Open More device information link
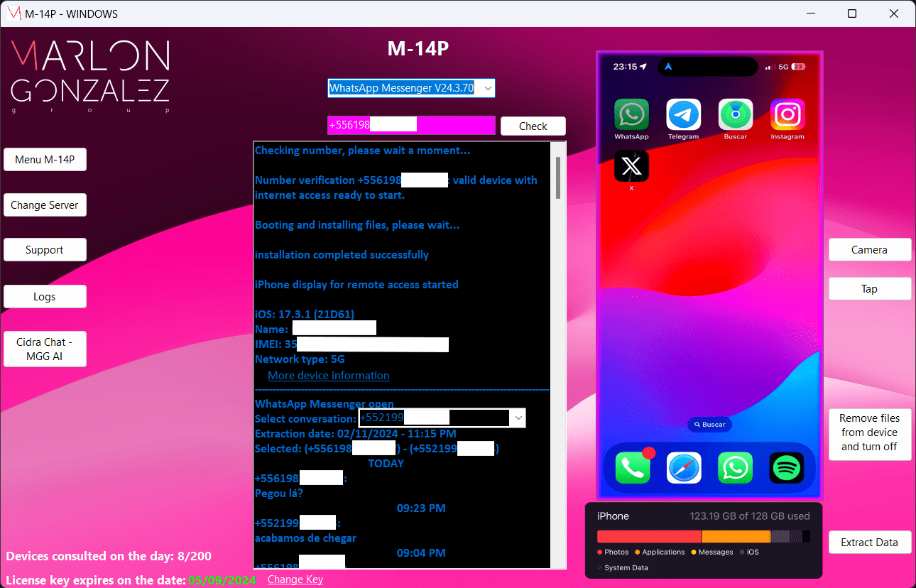Screen dimensions: 916x588 click(x=329, y=375)
